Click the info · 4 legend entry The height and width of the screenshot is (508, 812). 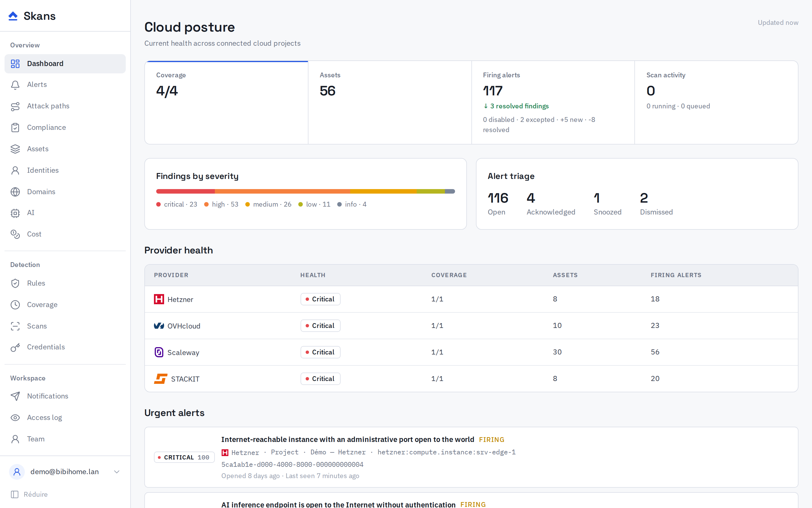[352, 204]
